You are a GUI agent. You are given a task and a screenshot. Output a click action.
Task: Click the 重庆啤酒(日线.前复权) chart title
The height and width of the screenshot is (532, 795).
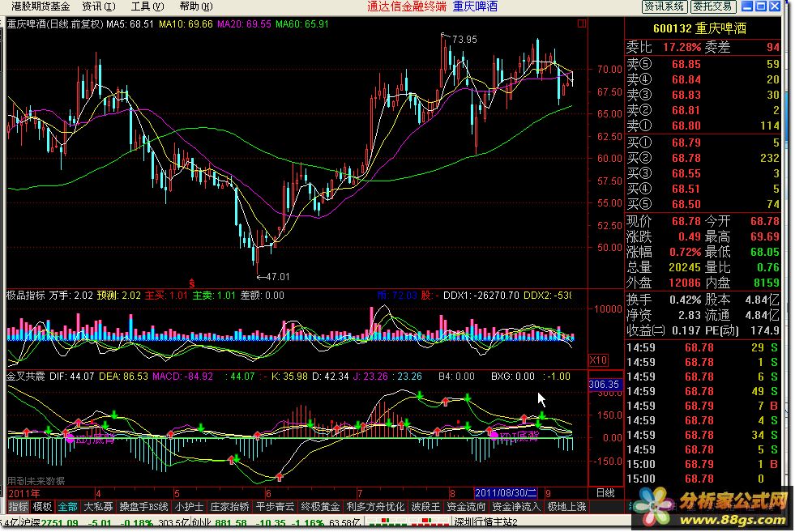[x=55, y=23]
